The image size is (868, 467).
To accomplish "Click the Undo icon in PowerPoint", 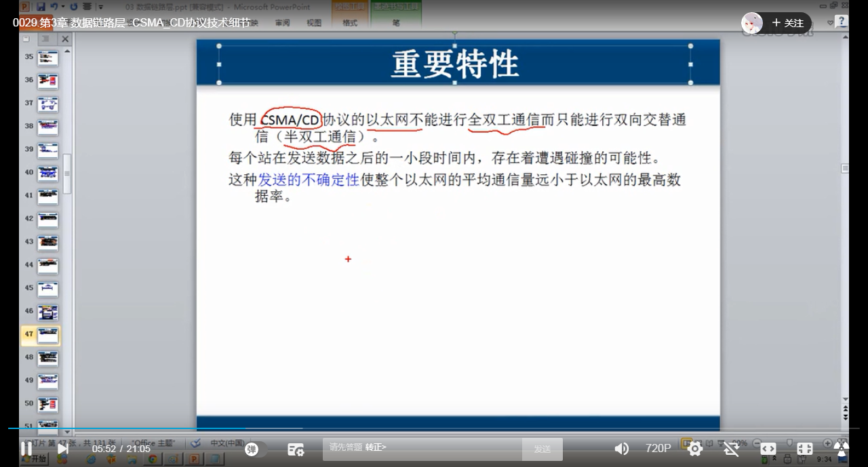I will coord(54,6).
